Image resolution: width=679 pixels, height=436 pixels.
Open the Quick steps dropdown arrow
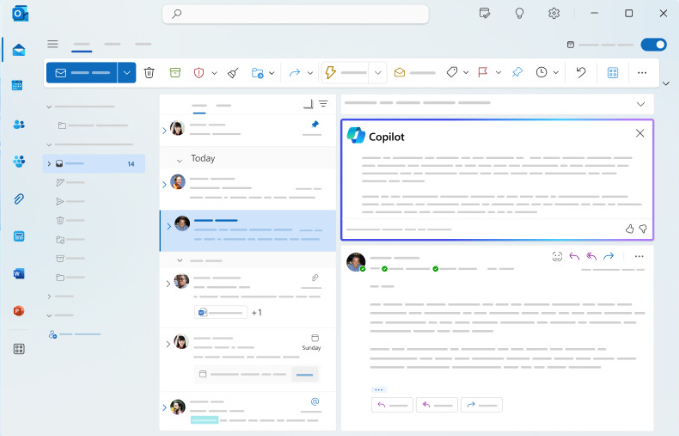[x=378, y=73]
